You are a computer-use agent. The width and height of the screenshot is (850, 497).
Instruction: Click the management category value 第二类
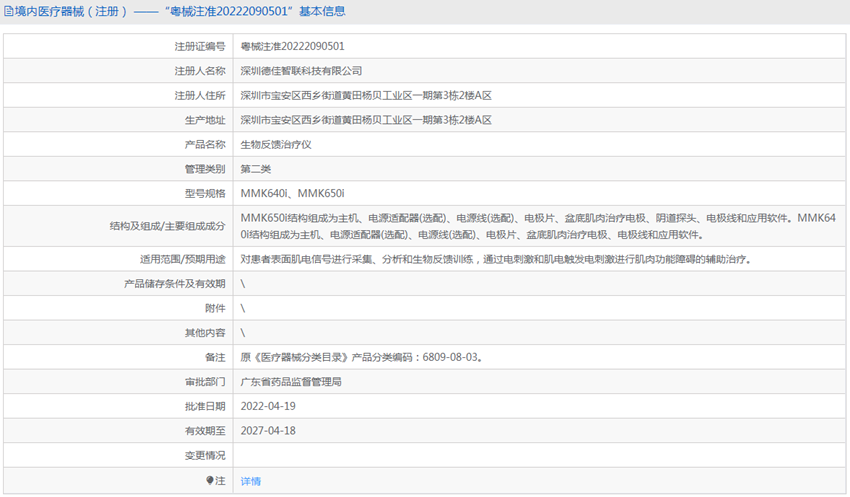tap(256, 169)
